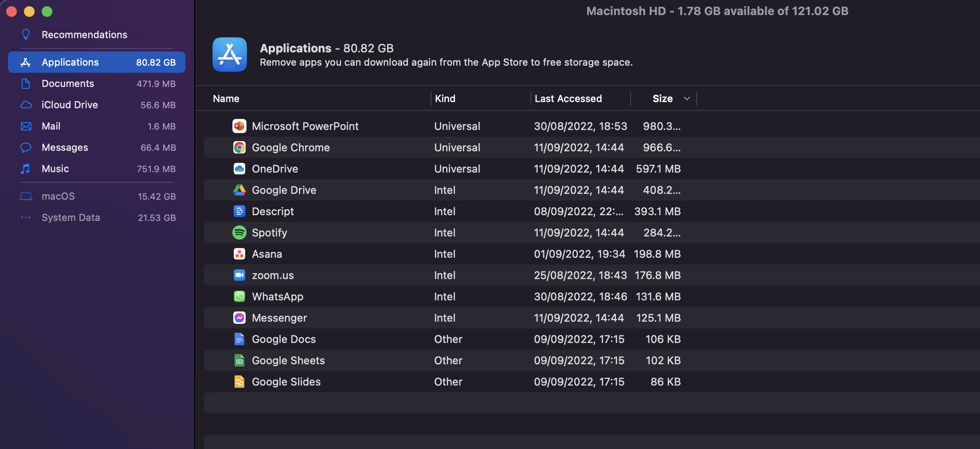The image size is (980, 449).
Task: Select the Google Chrome icon in list
Action: pos(239,147)
